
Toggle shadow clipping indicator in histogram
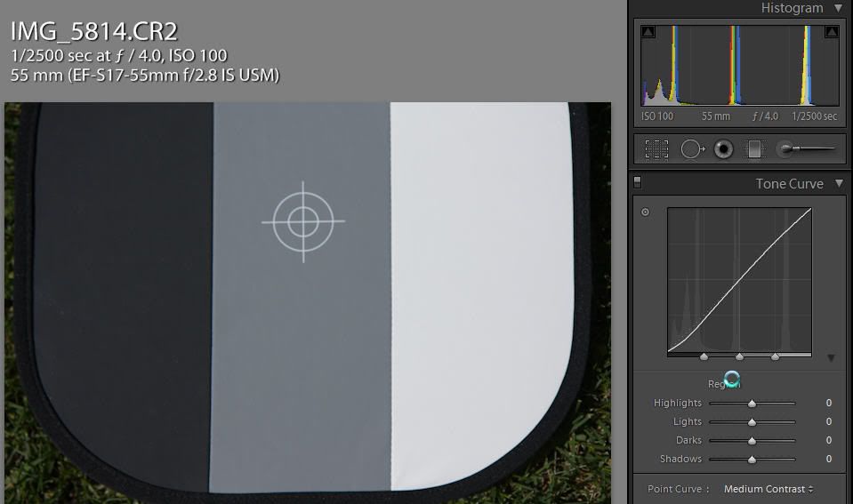648,33
